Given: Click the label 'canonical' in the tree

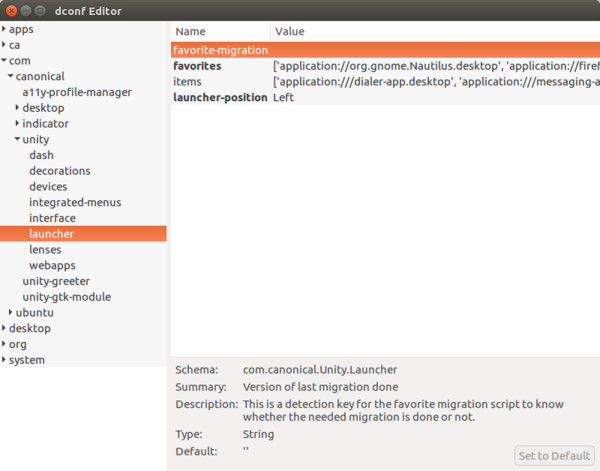Looking at the screenshot, I should pos(40,77).
